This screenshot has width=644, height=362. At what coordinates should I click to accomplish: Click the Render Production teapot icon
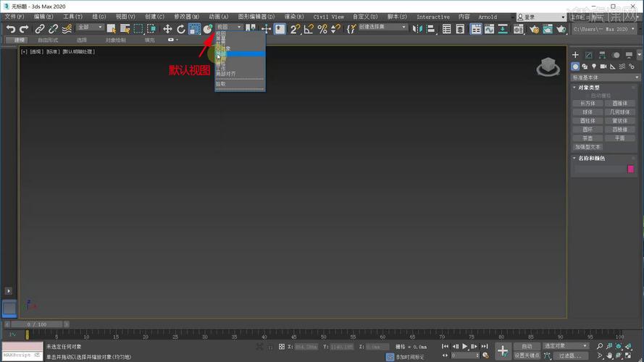tap(561, 29)
